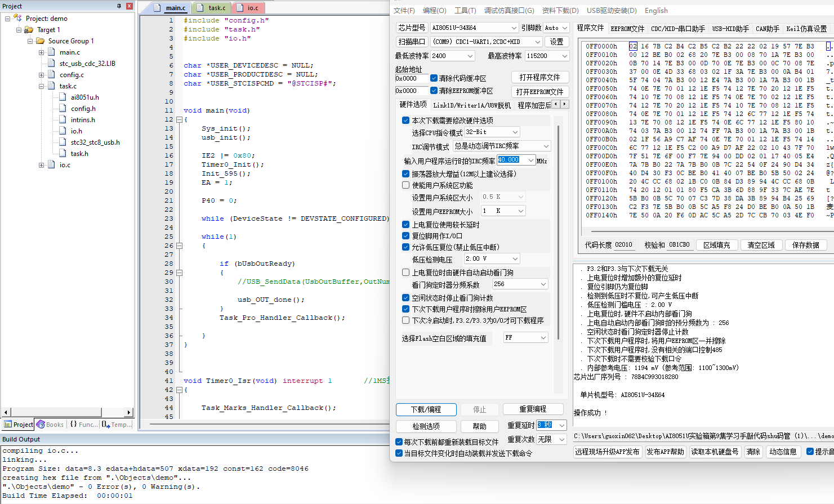Click Project panel scrollbar left arrow
The height and width of the screenshot is (504, 834).
tap(6, 412)
